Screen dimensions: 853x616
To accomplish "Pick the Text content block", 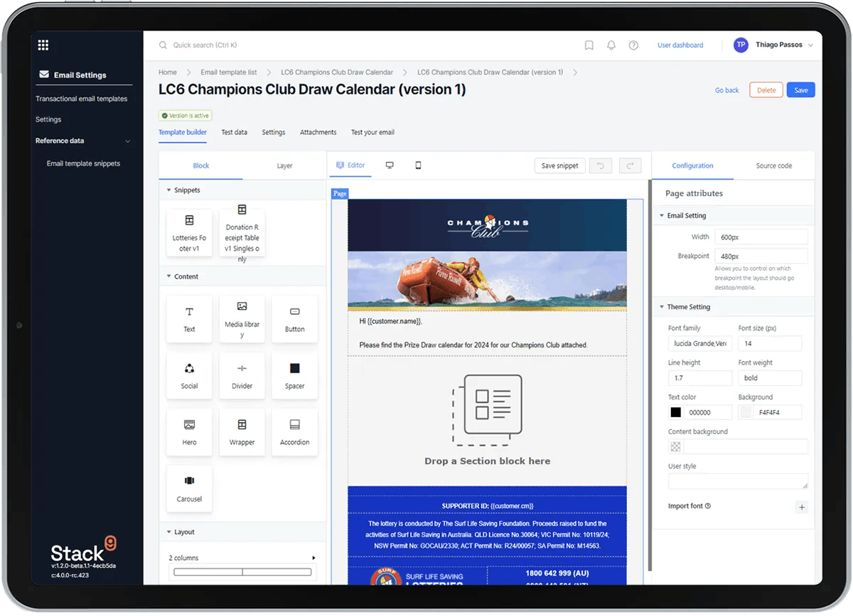I will pyautogui.click(x=189, y=319).
